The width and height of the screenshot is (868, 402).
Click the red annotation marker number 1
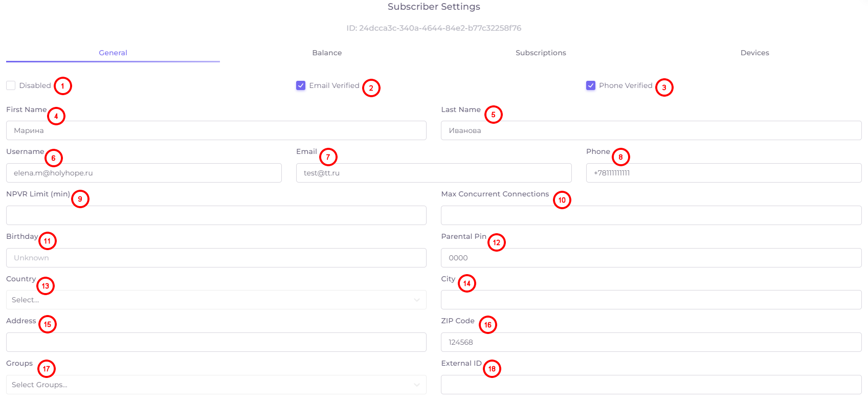[x=63, y=86]
